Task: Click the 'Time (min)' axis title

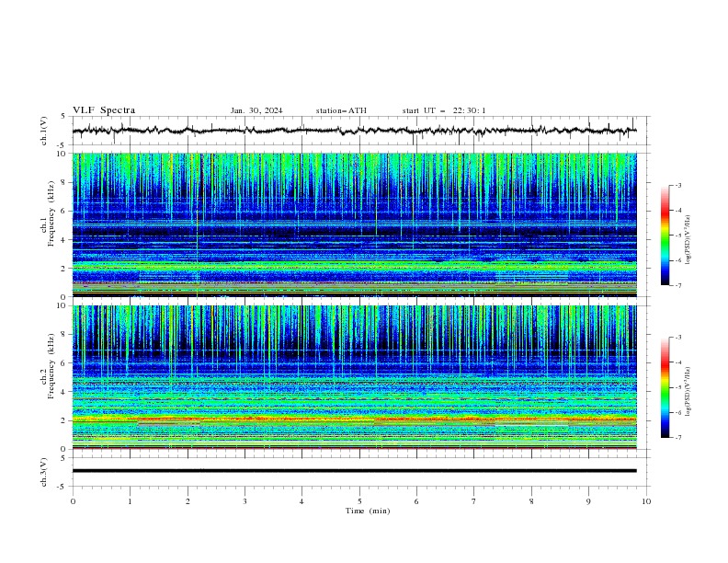Action: pyautogui.click(x=368, y=511)
